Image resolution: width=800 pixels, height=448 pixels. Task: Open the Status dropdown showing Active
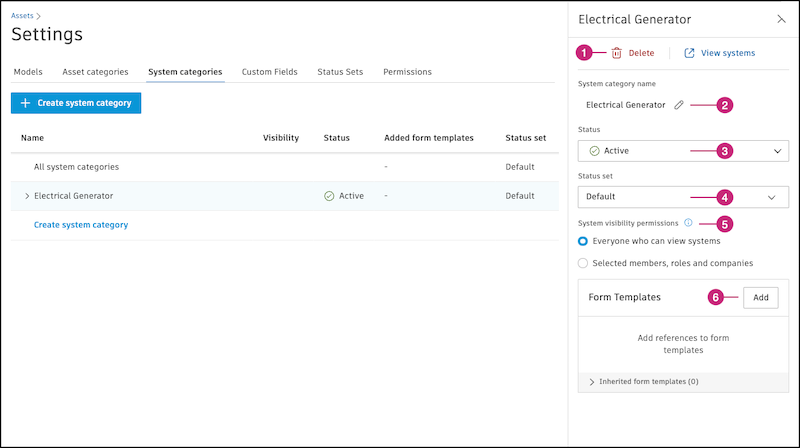[683, 151]
